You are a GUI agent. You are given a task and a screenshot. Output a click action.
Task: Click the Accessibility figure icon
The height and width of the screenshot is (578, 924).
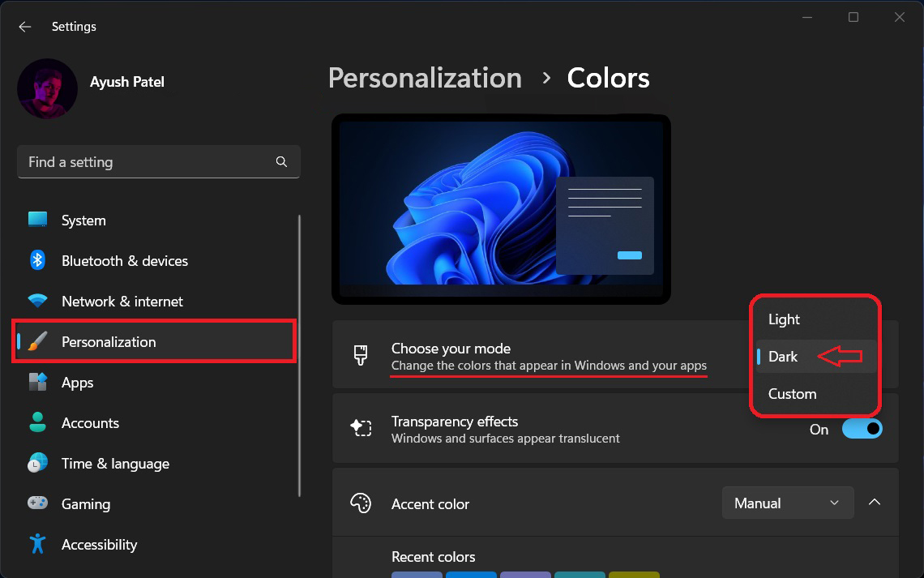pos(38,543)
